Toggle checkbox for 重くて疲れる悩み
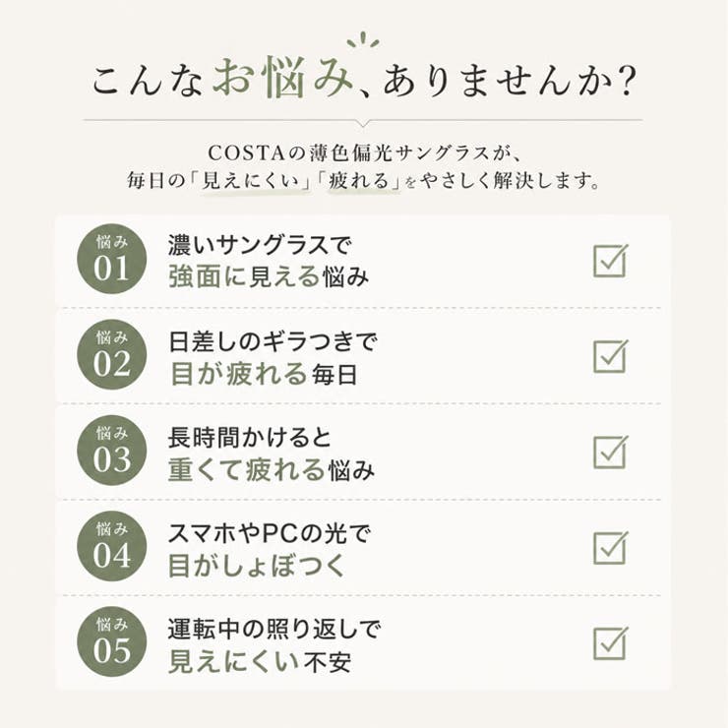Image resolution: width=728 pixels, height=728 pixels. coord(611,452)
